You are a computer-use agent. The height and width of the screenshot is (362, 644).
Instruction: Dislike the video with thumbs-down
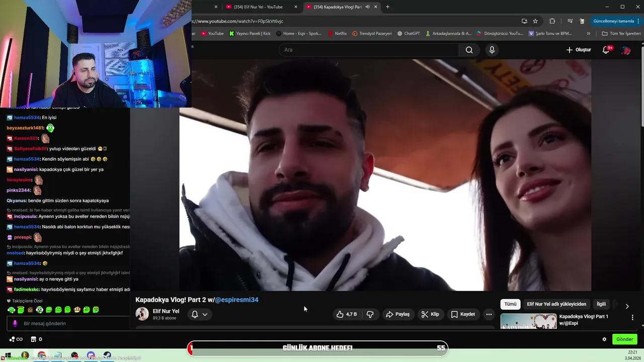pos(370,314)
